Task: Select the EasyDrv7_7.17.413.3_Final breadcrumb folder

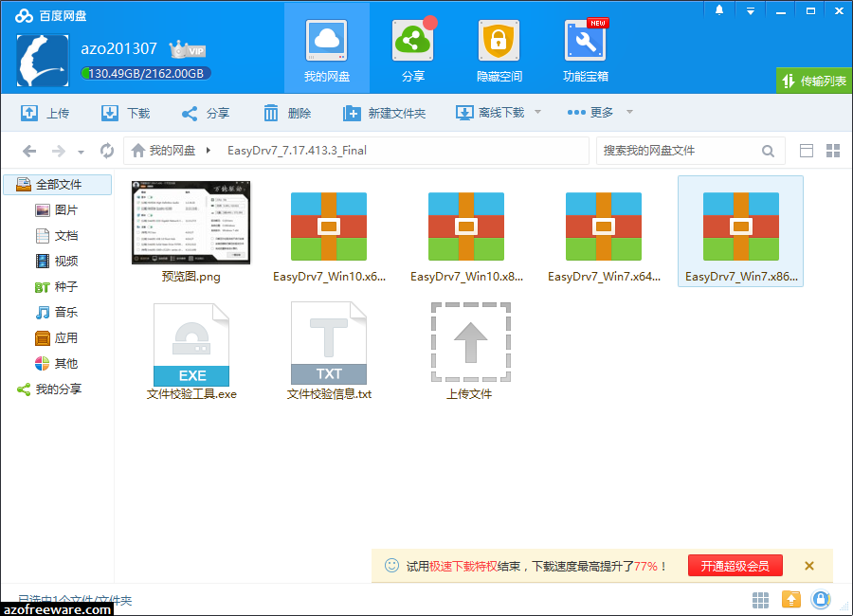Action: pos(297,150)
